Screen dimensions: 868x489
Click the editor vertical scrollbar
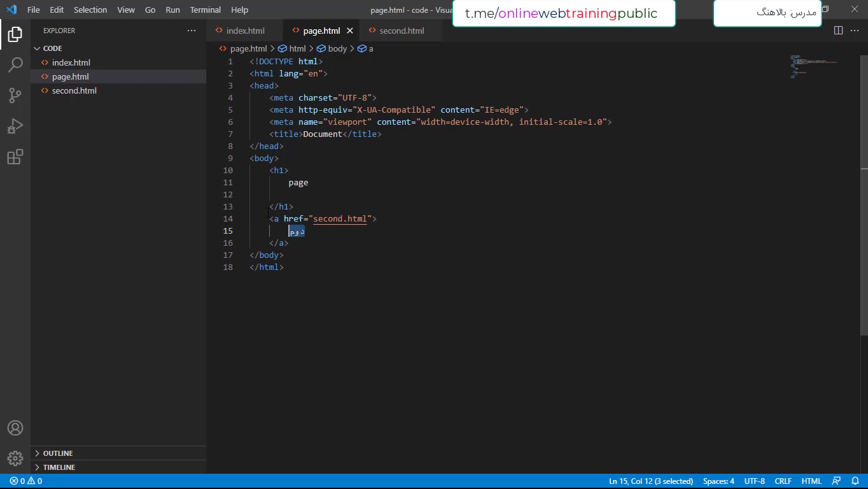point(864,255)
